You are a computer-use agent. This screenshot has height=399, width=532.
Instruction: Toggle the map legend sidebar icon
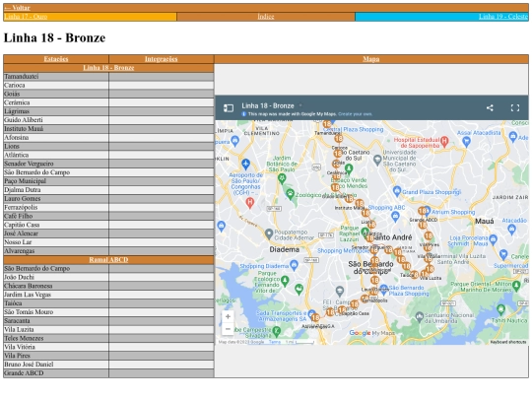coord(229,108)
